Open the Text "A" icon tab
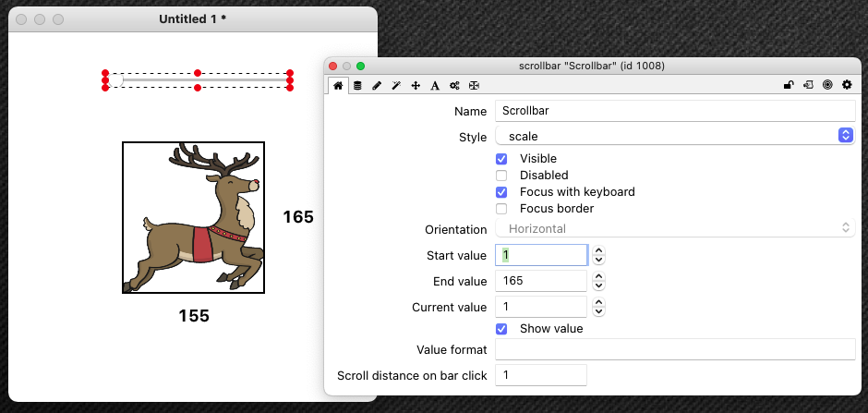This screenshot has width=868, height=413. pyautogui.click(x=435, y=85)
